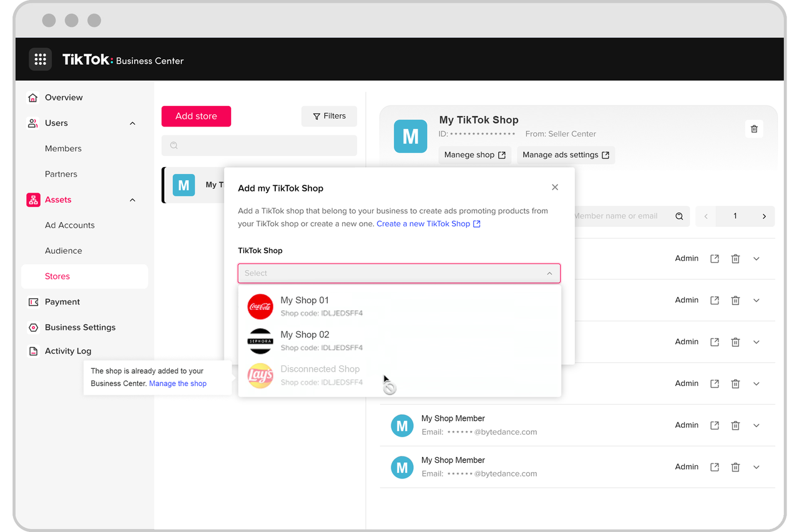Viewport: 799px width, 532px height.
Task: Expand the second Admin member row
Action: point(756,301)
